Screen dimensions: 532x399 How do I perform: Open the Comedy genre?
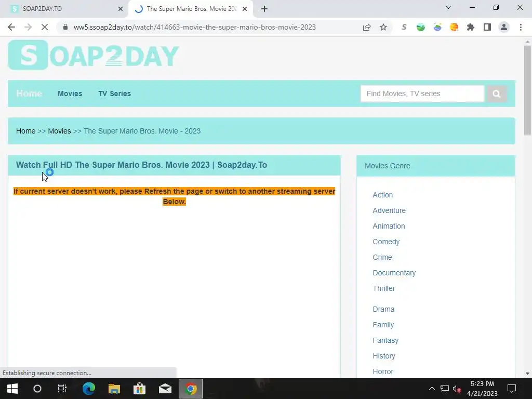pyautogui.click(x=386, y=242)
